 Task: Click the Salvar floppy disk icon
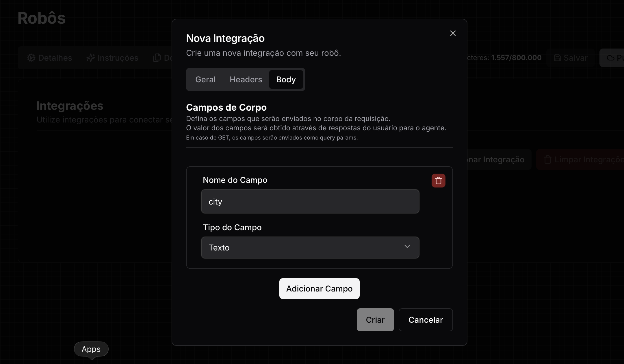[557, 58]
